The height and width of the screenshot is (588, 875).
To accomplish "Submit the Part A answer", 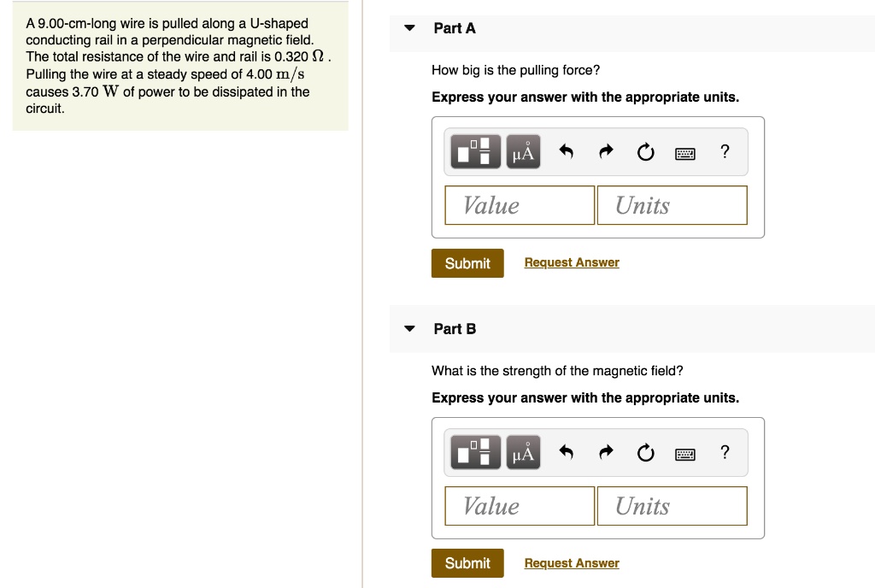I will pos(467,263).
